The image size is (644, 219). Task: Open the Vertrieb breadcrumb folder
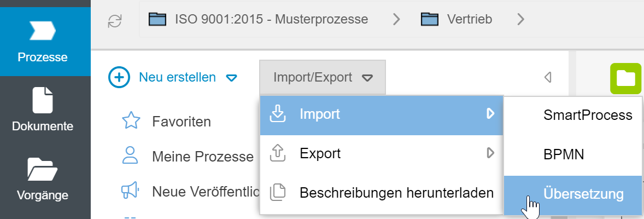tap(469, 20)
